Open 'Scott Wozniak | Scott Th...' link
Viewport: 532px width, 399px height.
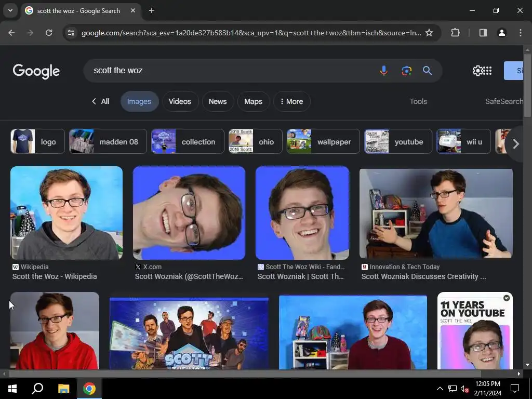click(301, 276)
